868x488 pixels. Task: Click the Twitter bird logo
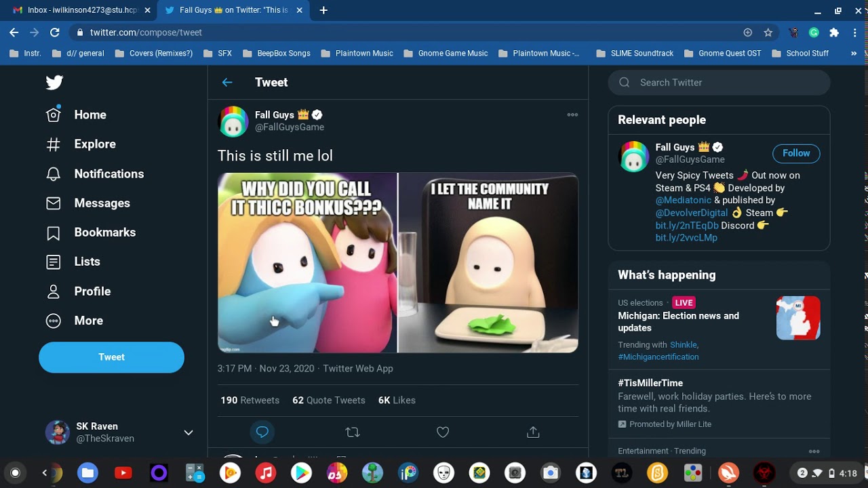coord(54,83)
